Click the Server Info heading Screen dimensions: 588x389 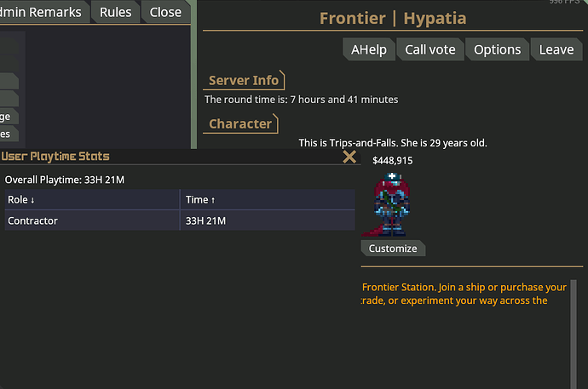click(244, 80)
